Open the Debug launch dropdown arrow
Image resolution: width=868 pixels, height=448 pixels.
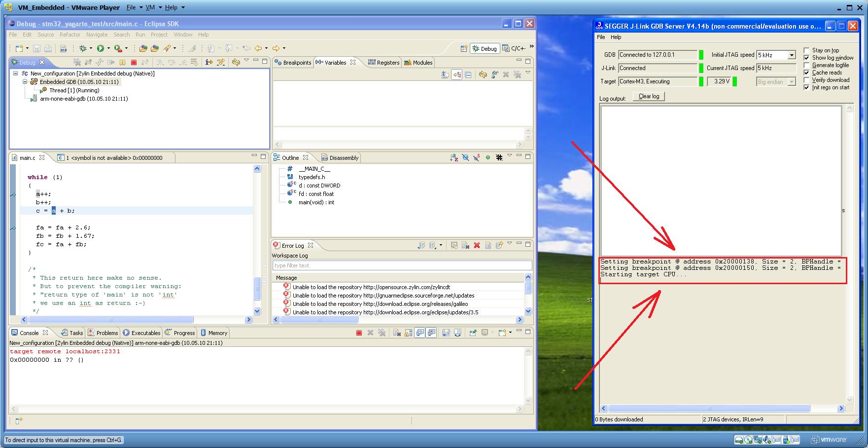91,48
